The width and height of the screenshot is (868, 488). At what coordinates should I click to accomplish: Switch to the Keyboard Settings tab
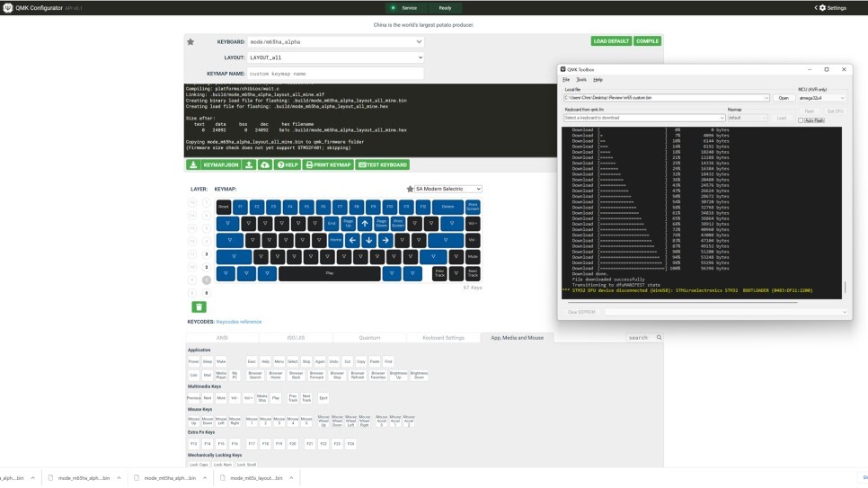click(443, 337)
